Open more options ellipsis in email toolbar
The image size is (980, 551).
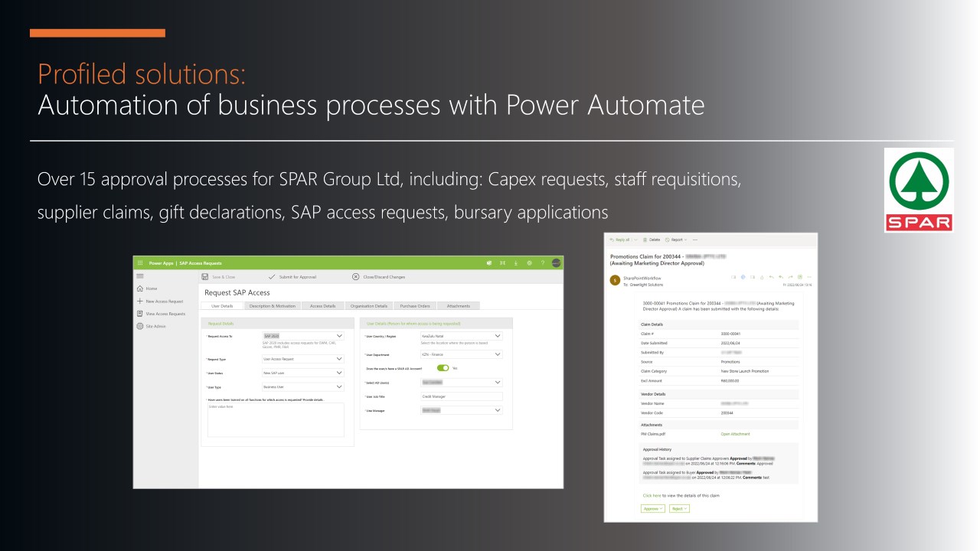695,240
